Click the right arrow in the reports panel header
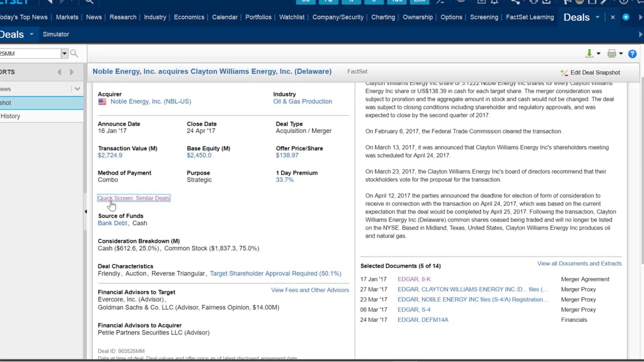Screen dimensions: 644x362 [x=71, y=72]
